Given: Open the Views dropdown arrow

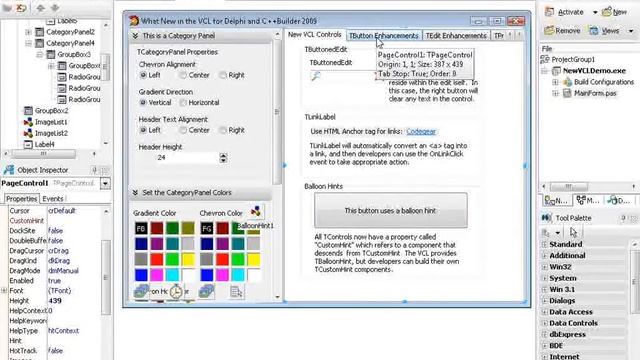Looking at the screenshot, I should point(631,31).
